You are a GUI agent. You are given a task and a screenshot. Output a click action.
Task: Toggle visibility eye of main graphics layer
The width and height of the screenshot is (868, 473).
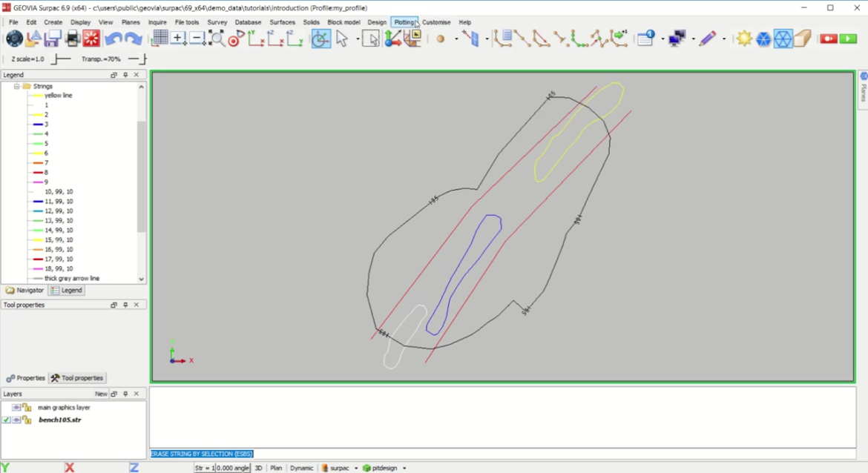click(16, 408)
